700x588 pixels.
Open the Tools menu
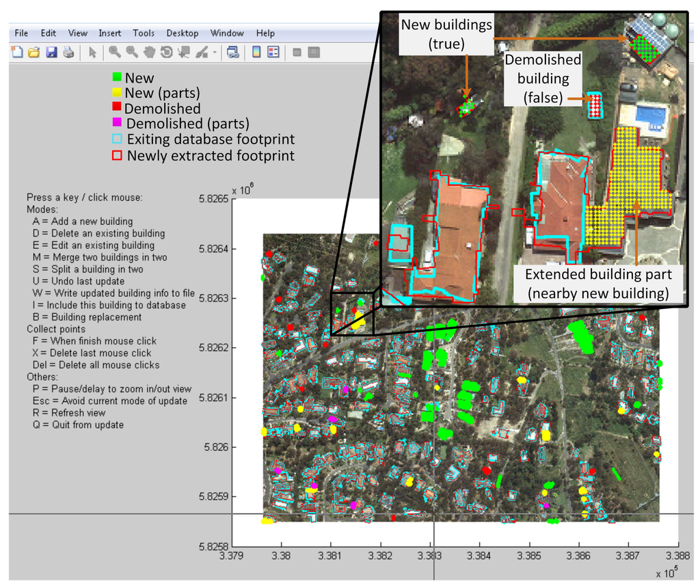point(143,33)
